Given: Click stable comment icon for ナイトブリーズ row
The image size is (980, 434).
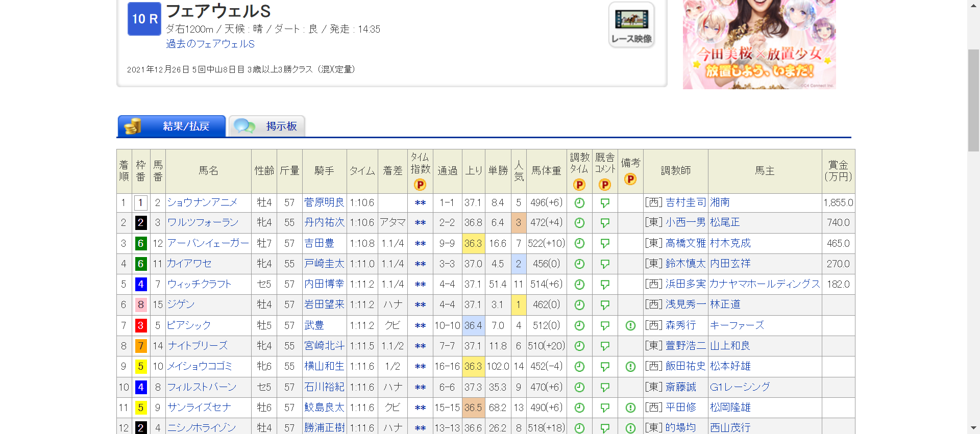Looking at the screenshot, I should click(605, 346).
